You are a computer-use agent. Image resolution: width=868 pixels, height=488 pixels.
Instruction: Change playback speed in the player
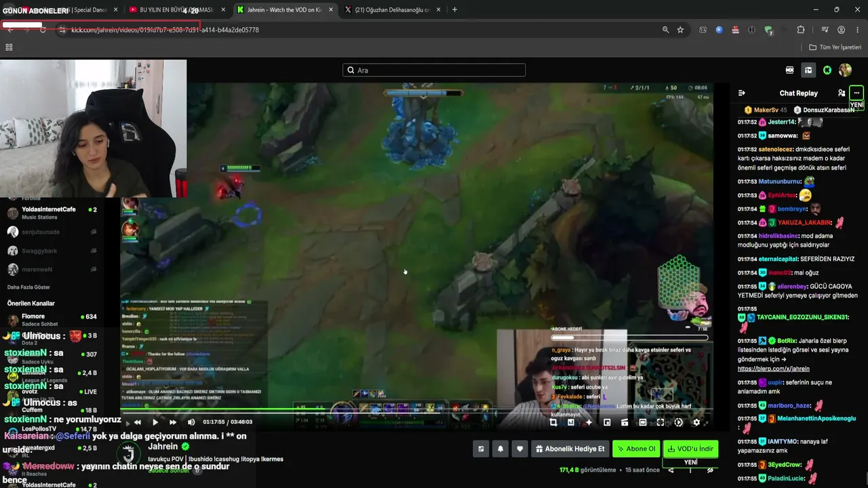tap(679, 422)
